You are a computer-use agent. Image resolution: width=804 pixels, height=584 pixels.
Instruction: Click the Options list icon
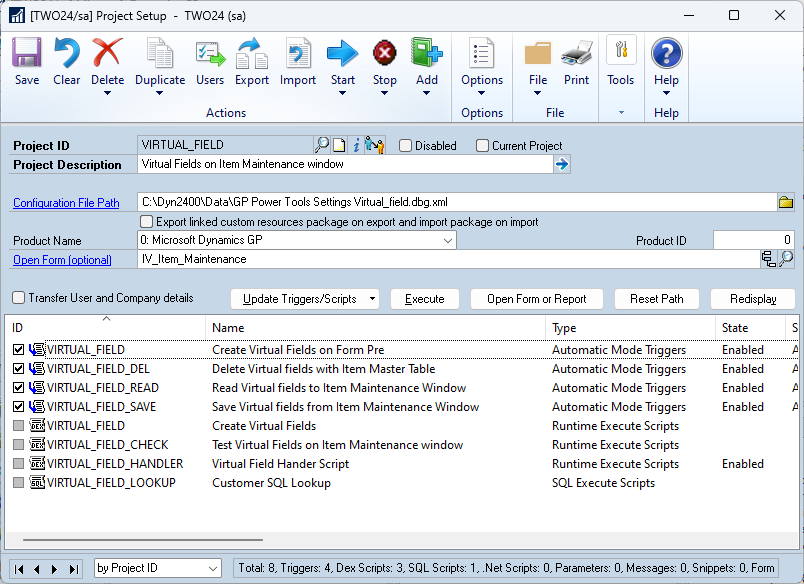tap(481, 53)
